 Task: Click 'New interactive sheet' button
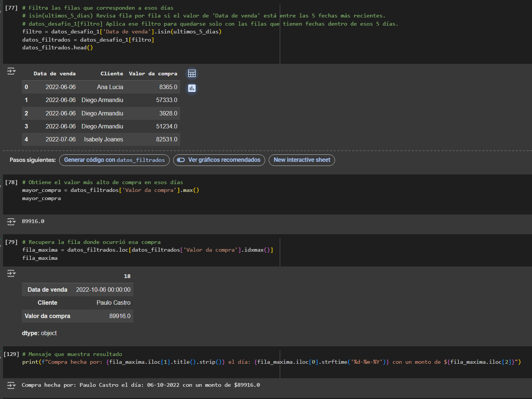[x=302, y=160]
